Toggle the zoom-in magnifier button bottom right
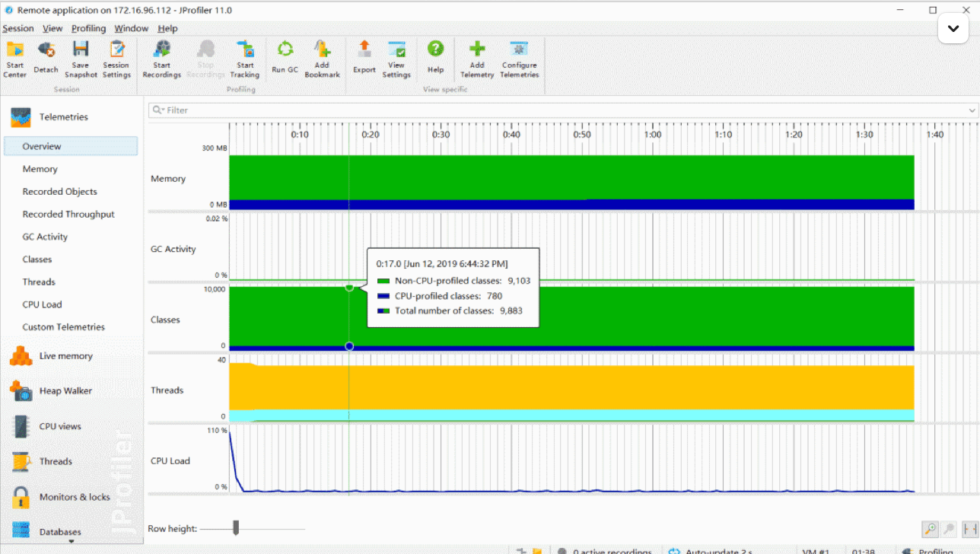Viewport: 980px width, 554px height. 930,529
